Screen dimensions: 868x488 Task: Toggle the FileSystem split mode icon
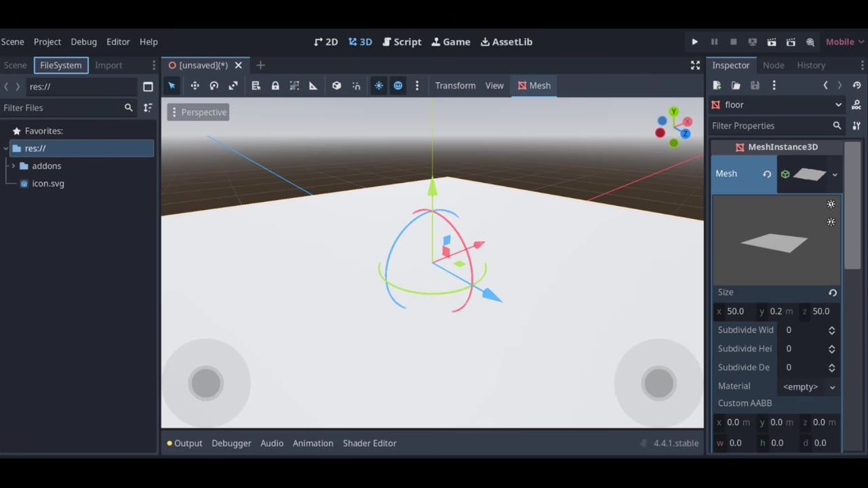point(148,87)
